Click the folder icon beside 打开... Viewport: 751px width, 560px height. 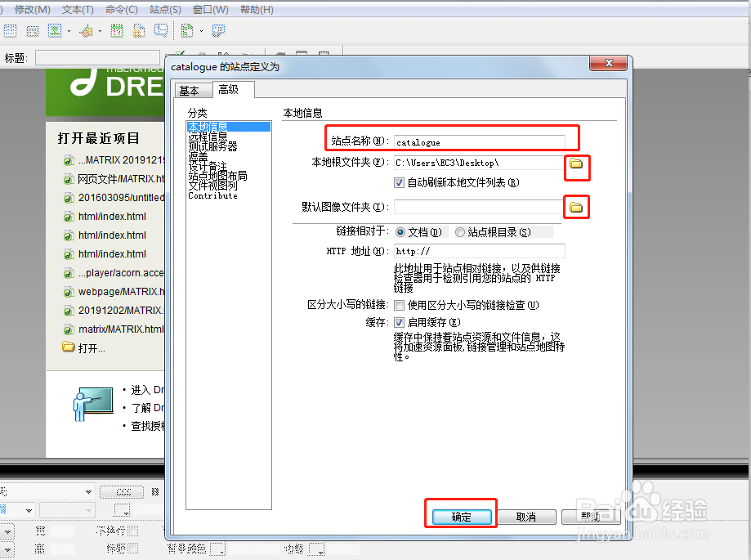(x=69, y=347)
